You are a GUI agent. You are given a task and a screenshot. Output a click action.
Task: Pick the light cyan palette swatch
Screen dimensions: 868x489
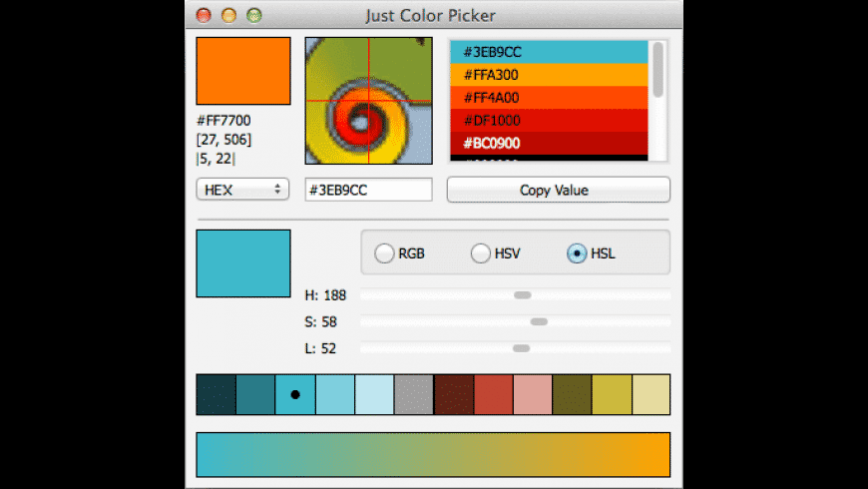[335, 395]
